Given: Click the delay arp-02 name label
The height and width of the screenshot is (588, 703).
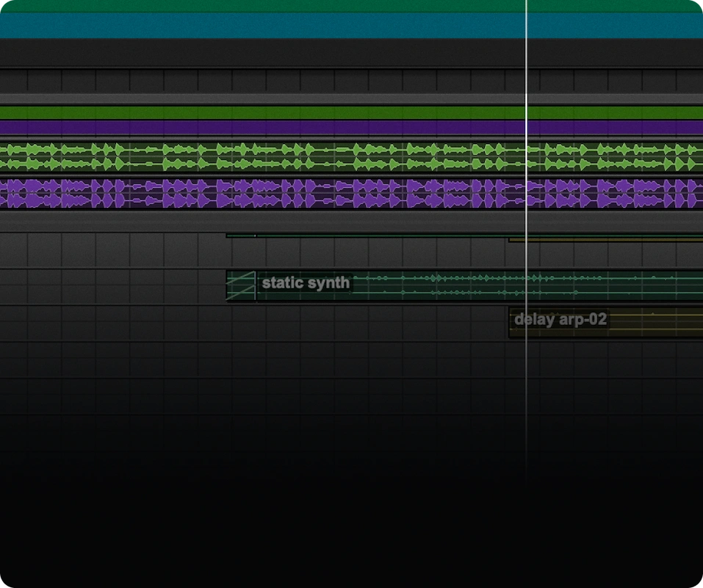Looking at the screenshot, I should click(x=559, y=319).
